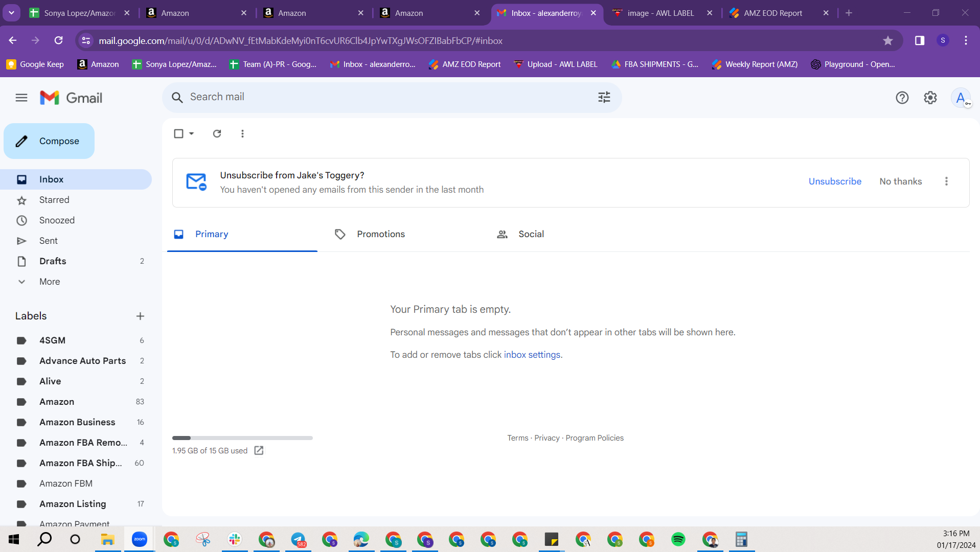Close the Inbox Gmail browser tab
The height and width of the screenshot is (552, 980).
(593, 13)
